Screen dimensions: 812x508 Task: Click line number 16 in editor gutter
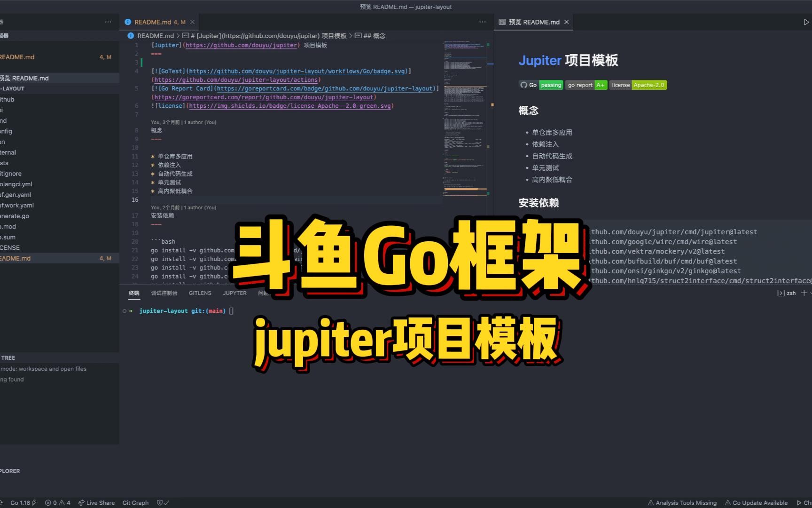pyautogui.click(x=135, y=199)
